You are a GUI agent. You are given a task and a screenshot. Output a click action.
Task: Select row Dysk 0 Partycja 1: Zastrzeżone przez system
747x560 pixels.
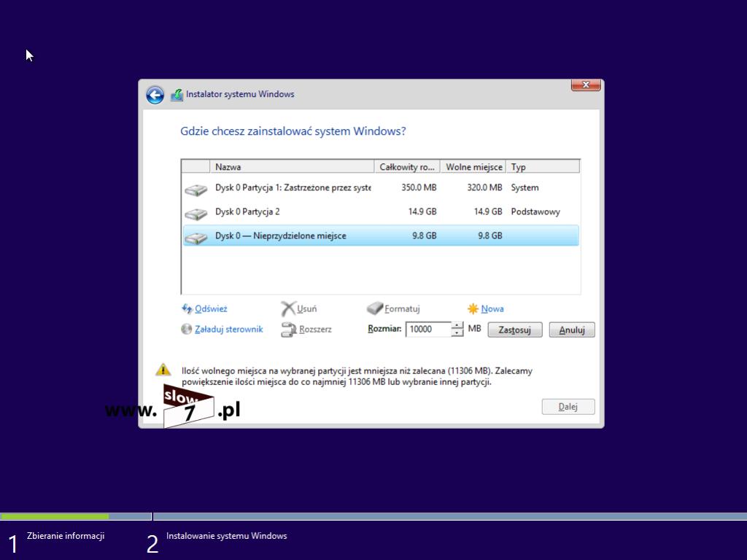click(381, 187)
